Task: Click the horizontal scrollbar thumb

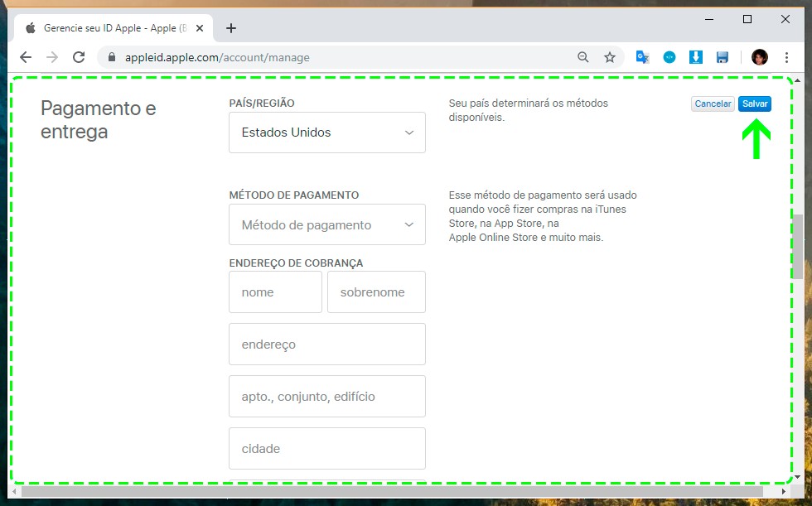Action: point(391,490)
